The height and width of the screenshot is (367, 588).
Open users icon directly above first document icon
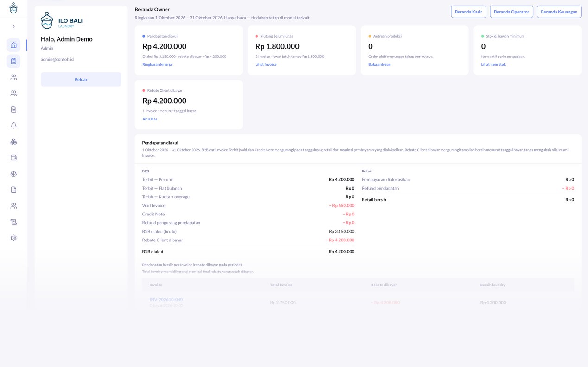[x=13, y=93]
